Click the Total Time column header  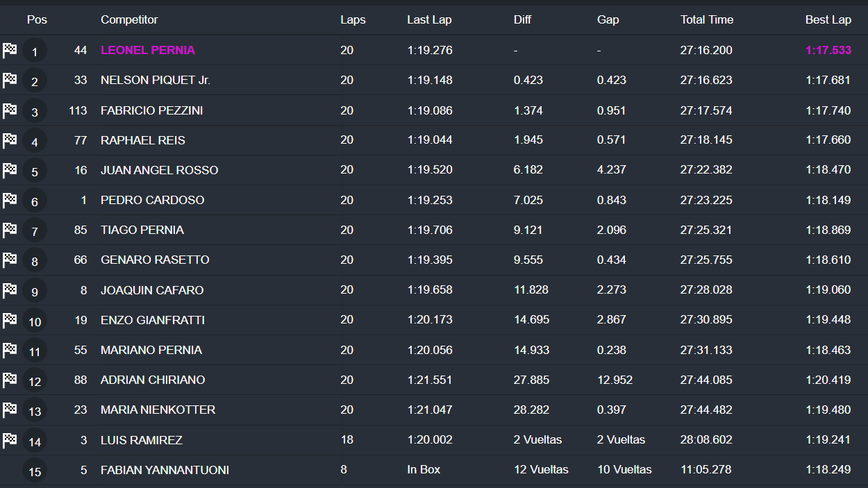(x=706, y=19)
